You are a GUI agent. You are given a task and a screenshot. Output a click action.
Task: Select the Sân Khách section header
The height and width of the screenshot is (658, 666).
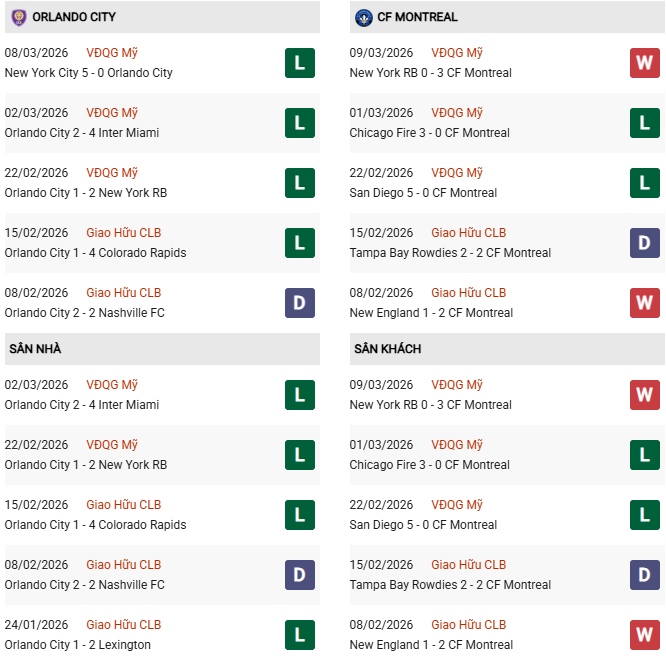(387, 349)
